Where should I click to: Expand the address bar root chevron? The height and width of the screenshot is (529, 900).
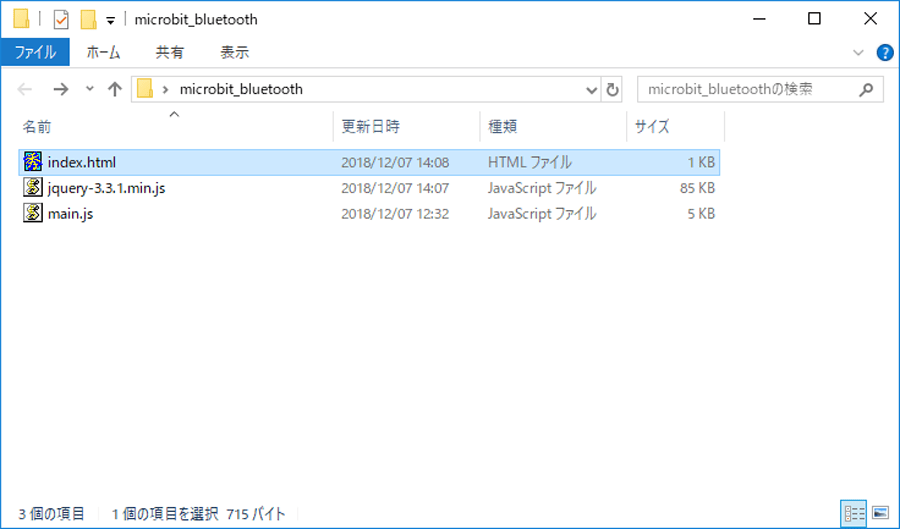[x=165, y=90]
